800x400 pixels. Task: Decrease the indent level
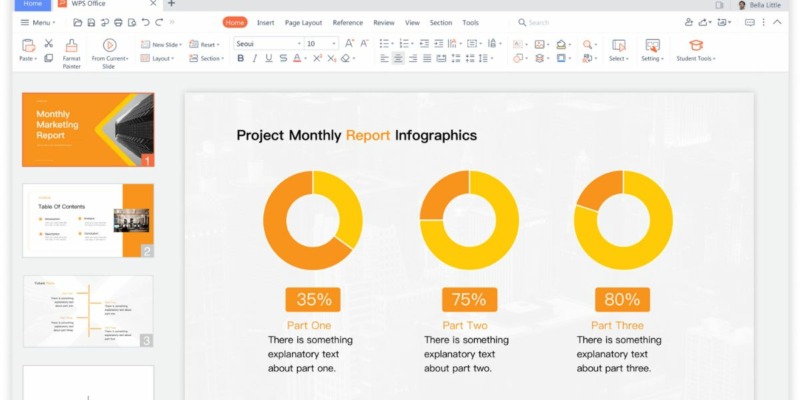coord(424,43)
